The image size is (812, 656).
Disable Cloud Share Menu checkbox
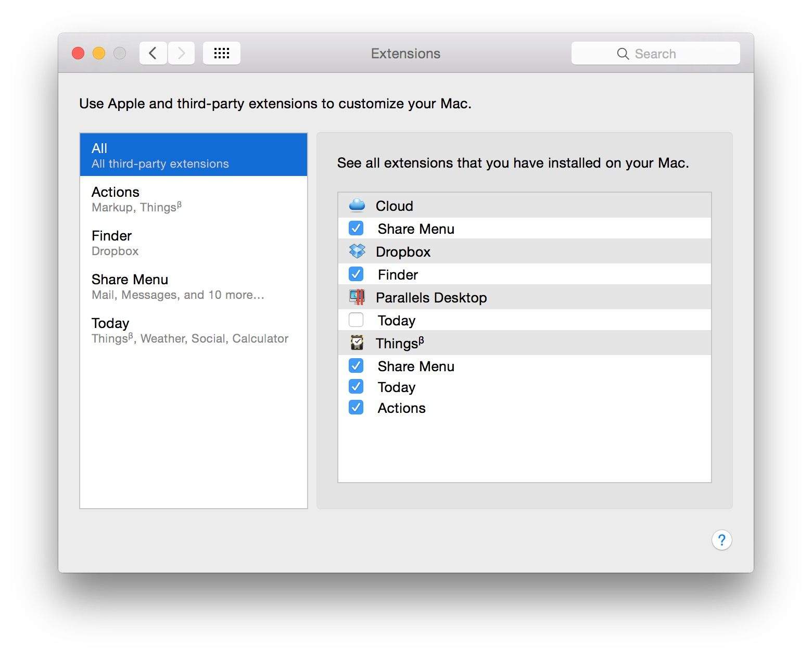356,229
